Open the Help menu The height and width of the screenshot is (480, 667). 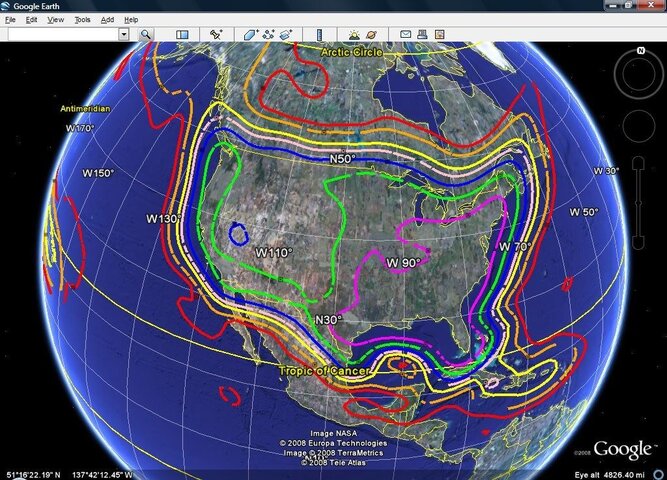[131, 20]
